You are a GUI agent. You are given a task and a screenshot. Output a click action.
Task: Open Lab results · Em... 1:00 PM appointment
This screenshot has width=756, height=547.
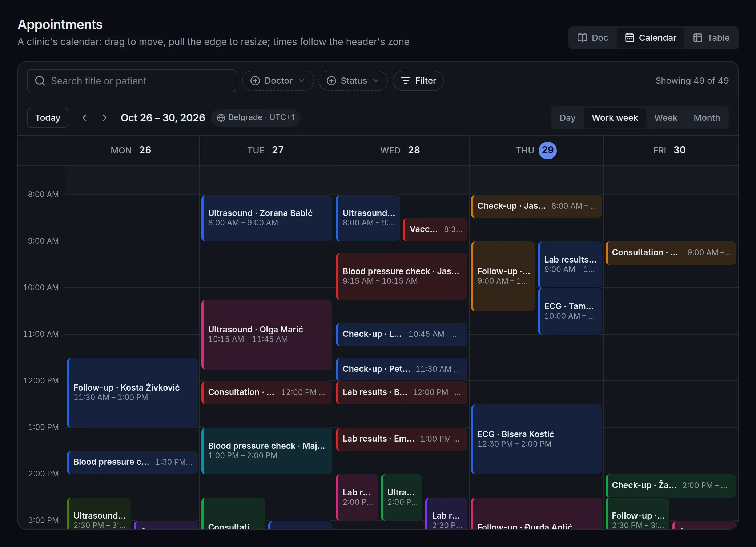[x=402, y=439]
